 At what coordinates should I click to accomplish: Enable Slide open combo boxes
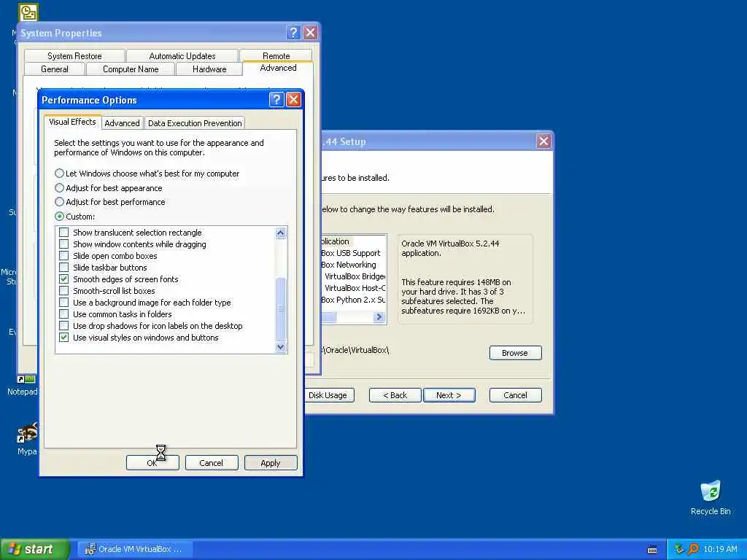[x=64, y=256]
